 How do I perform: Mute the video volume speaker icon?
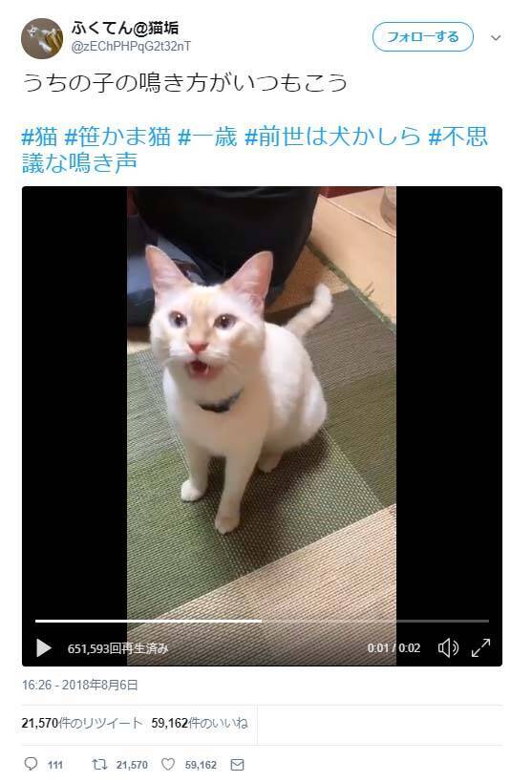448,647
